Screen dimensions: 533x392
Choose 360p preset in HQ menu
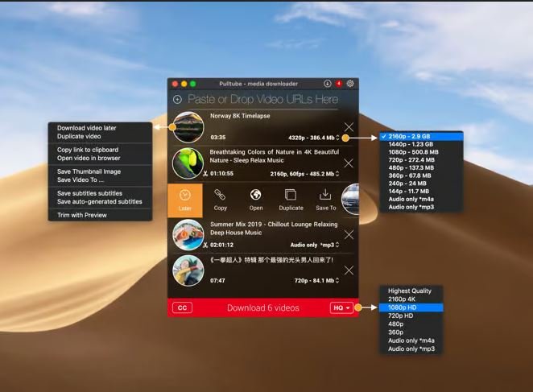[x=411, y=332]
